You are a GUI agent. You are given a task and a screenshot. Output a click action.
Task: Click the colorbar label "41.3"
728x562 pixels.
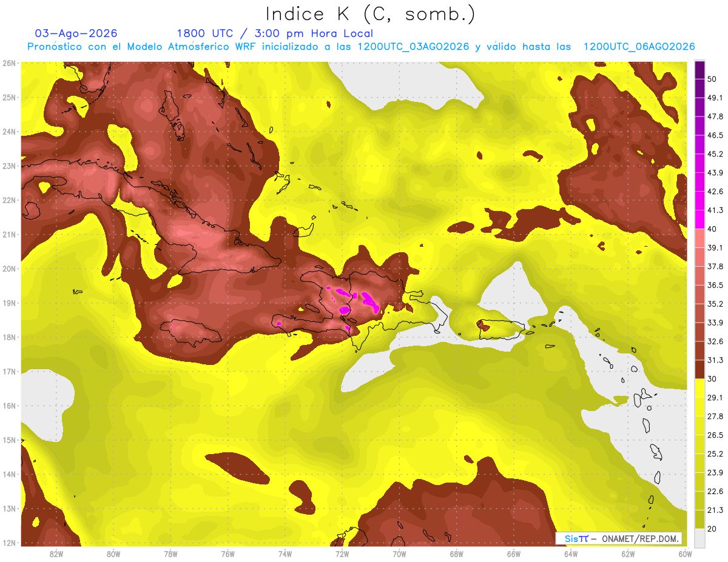pyautogui.click(x=715, y=210)
